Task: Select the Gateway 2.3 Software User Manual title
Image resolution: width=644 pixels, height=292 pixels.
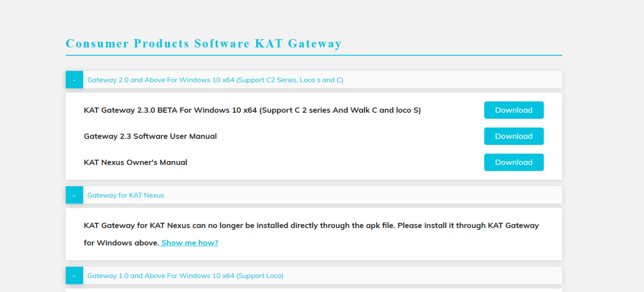Action: pos(150,136)
